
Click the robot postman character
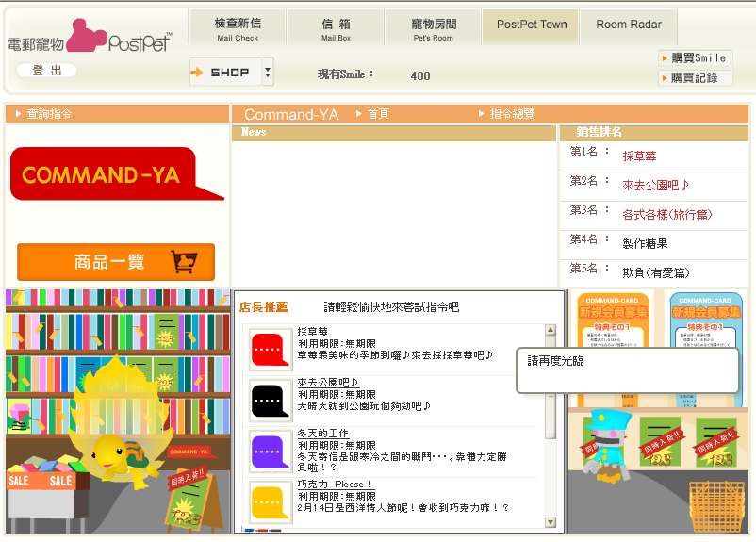pos(604,445)
